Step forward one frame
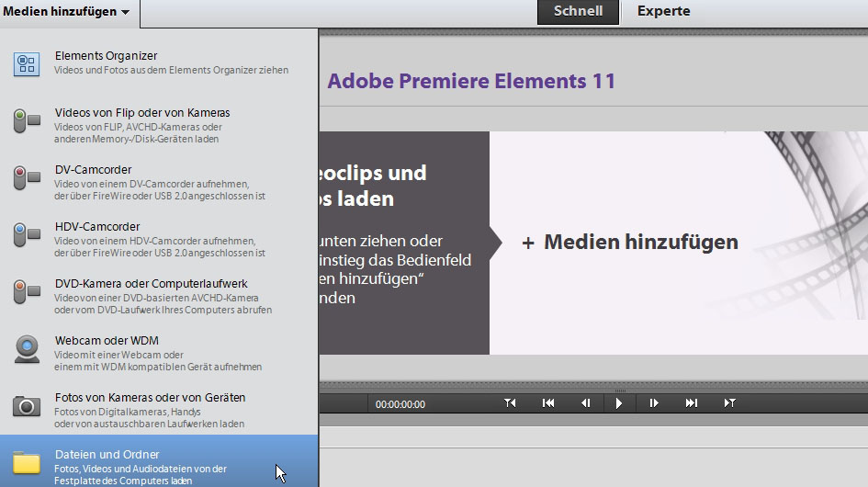868x487 pixels. [x=654, y=403]
